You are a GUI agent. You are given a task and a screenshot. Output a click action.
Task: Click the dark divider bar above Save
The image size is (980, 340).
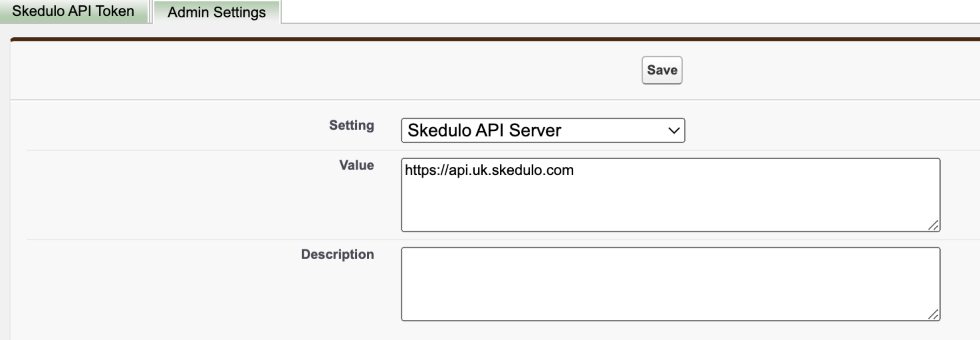pyautogui.click(x=490, y=38)
